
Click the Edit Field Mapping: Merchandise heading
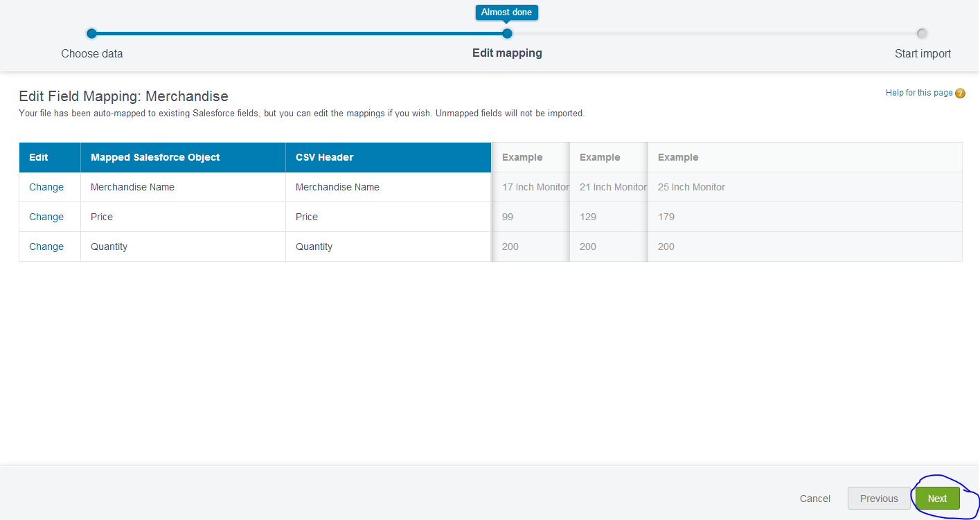pos(123,96)
